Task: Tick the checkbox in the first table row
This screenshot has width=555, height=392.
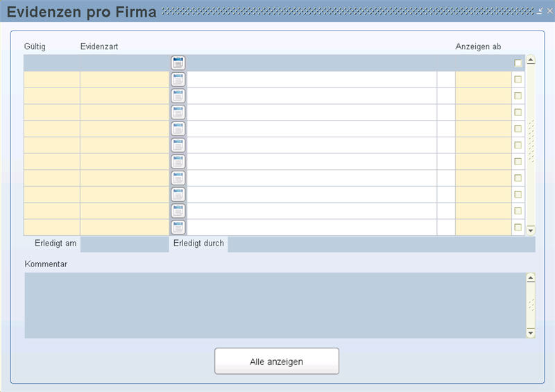Action: click(x=518, y=63)
